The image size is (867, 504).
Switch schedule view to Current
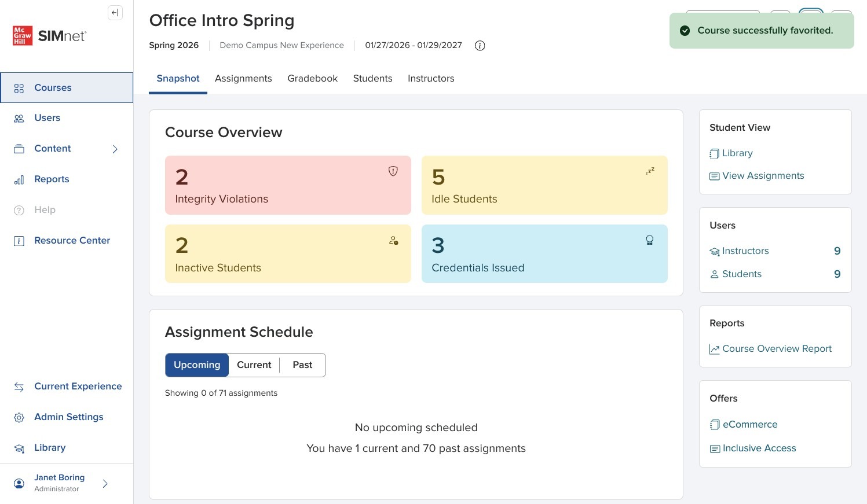click(254, 365)
